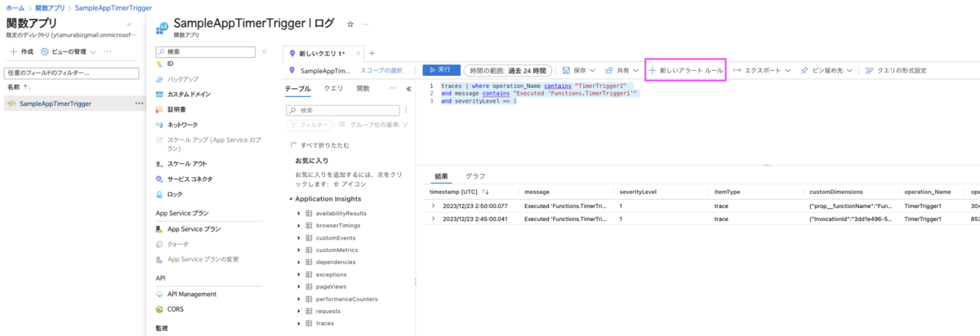The width and height of the screenshot is (980, 336).
Task: Open the ID menu item
Action: coord(170,63)
